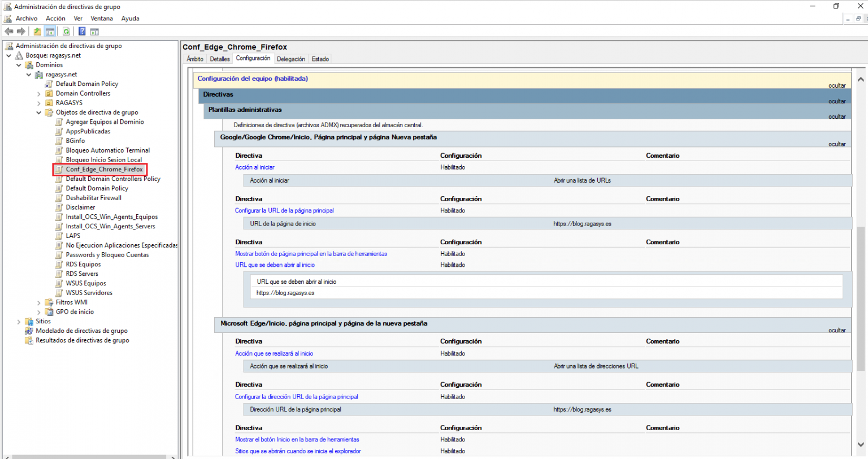
Task: Collapse the Objetos de directiva de grupo node
Action: (x=38, y=112)
